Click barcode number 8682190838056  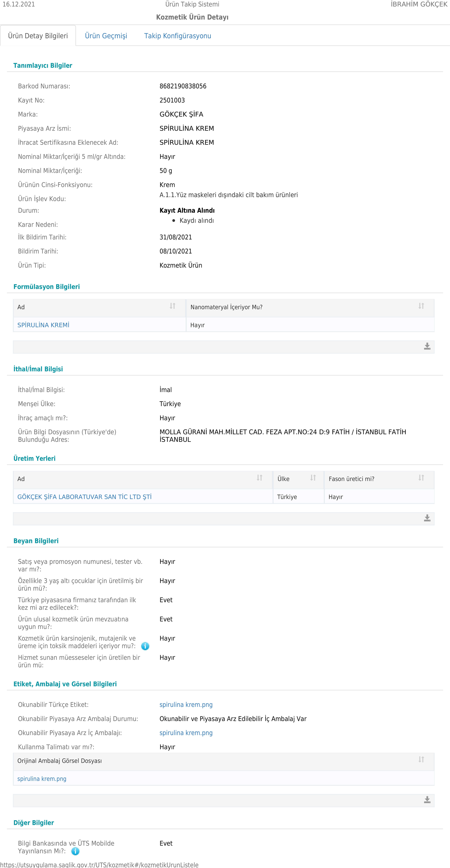tap(183, 86)
